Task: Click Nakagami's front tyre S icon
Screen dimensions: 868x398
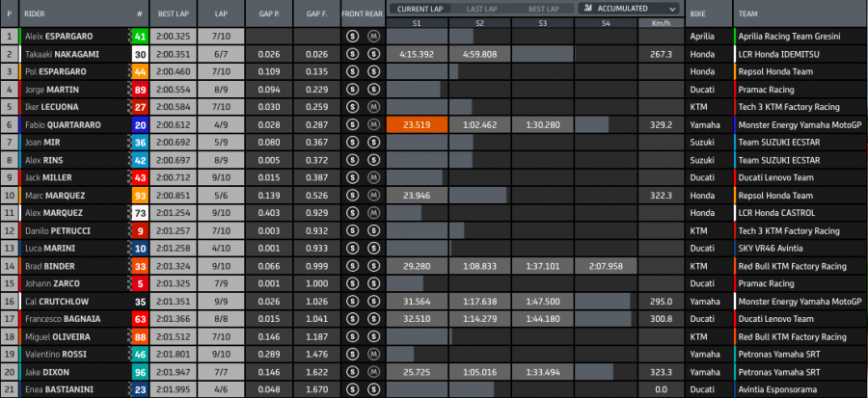Action: tap(351, 54)
